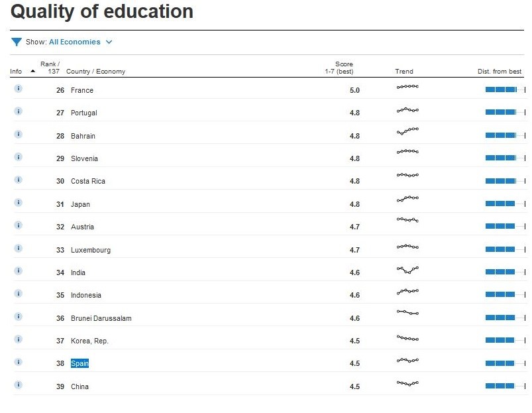Click Brunei Darussalam's trend sparkline
This screenshot has height=413, width=532.
tap(407, 312)
